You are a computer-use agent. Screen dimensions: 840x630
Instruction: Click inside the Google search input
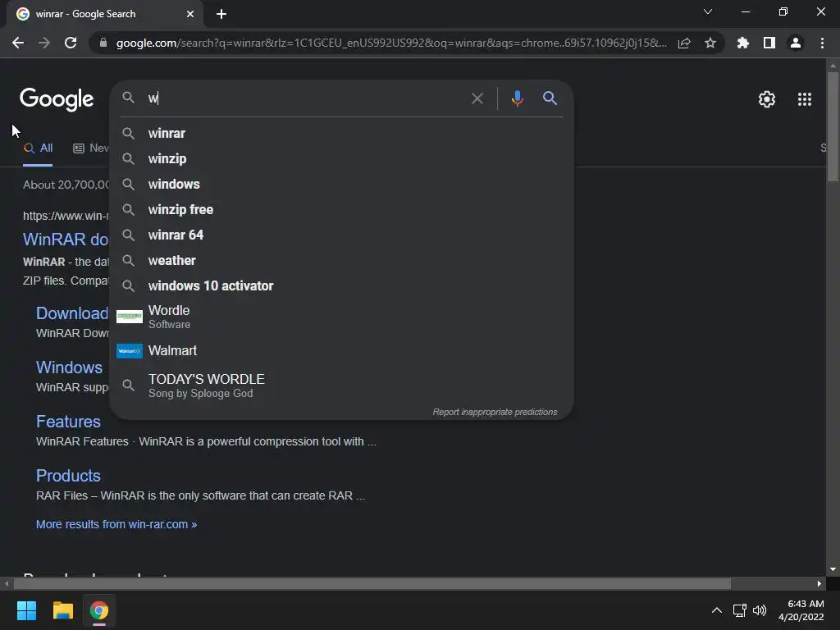click(305, 98)
